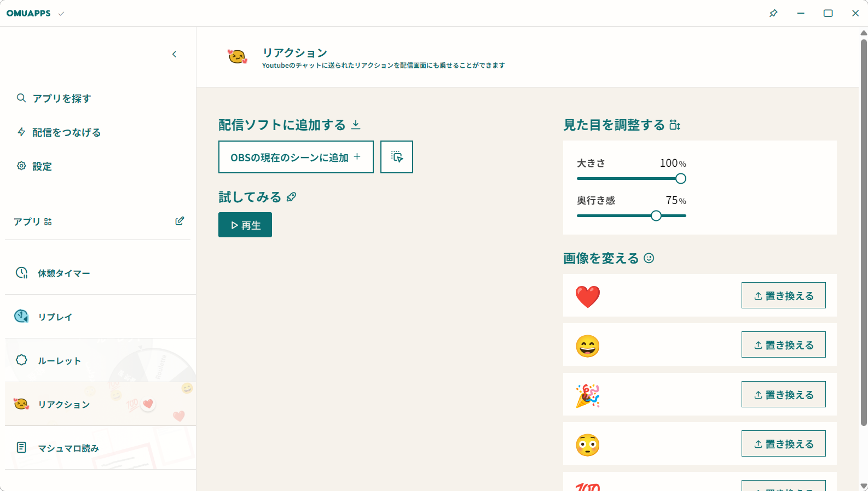Click the リアクション page title
Image resolution: width=868 pixels, height=491 pixels.
pos(294,52)
